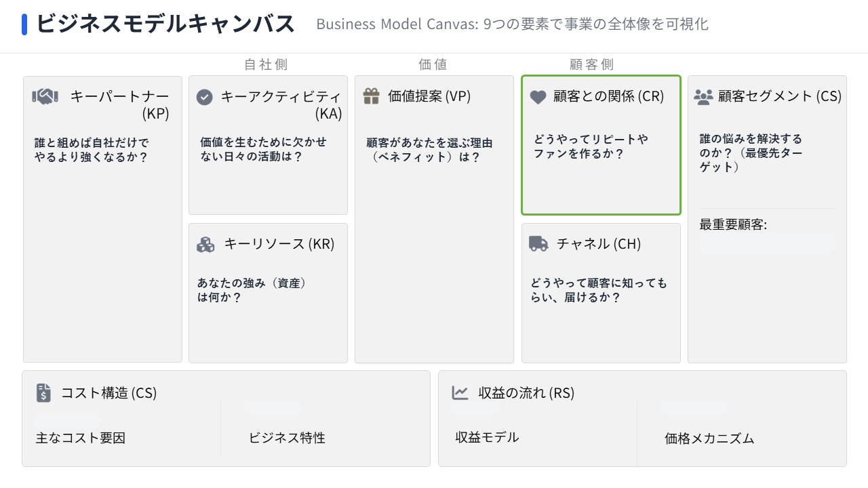868x488 pixels.
Task: Click the 主なコスト要因 label
Action: [81, 438]
